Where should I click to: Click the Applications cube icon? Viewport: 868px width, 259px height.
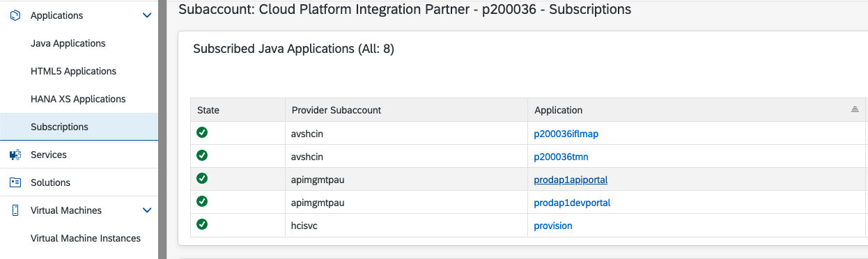pyautogui.click(x=15, y=15)
